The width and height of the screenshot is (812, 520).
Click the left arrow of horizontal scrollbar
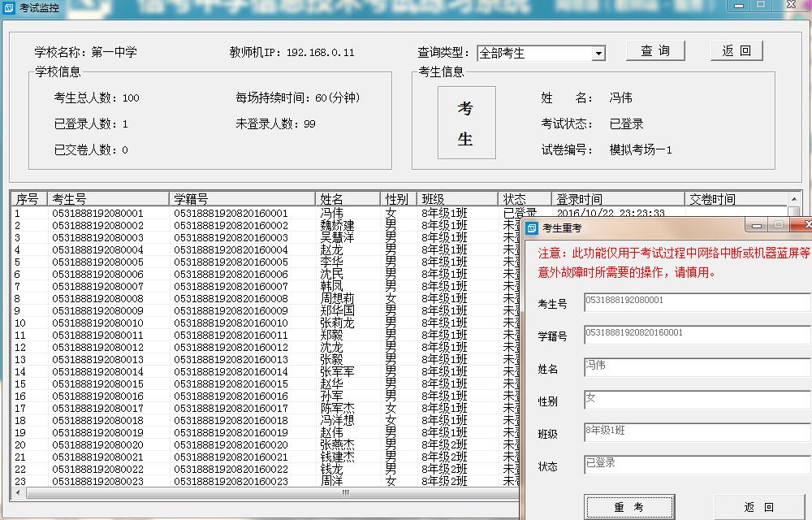(17, 492)
